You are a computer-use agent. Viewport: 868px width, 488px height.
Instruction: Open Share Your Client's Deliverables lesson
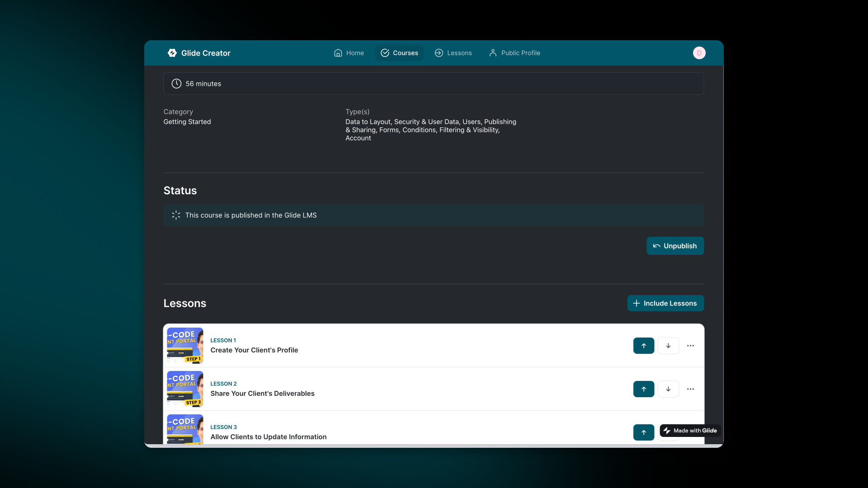pyautogui.click(x=262, y=394)
